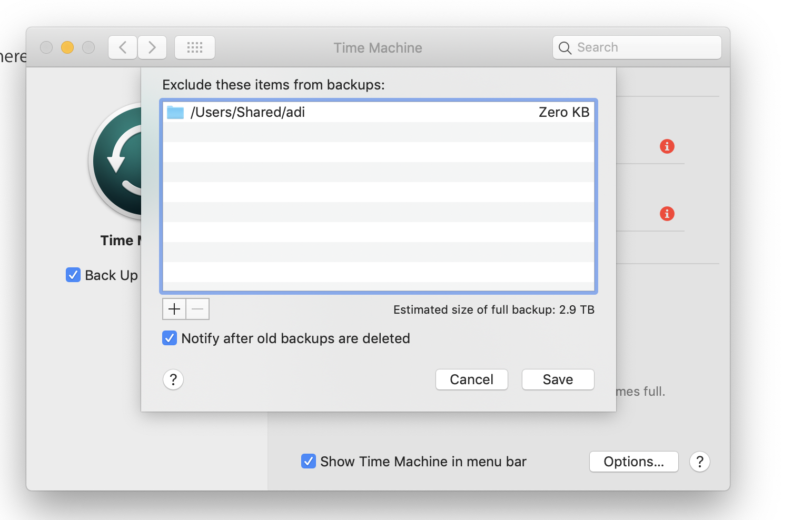
Task: Minimize the Time Machine window
Action: point(67,47)
